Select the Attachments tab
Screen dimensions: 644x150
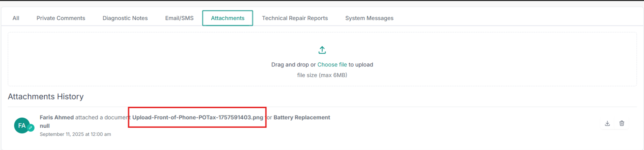[x=227, y=18]
